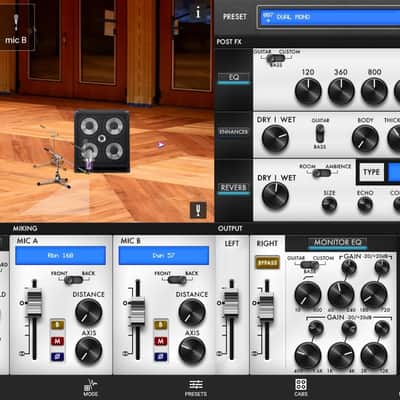Click the Mic A Axis knob
This screenshot has height=400, width=400.
click(x=88, y=350)
